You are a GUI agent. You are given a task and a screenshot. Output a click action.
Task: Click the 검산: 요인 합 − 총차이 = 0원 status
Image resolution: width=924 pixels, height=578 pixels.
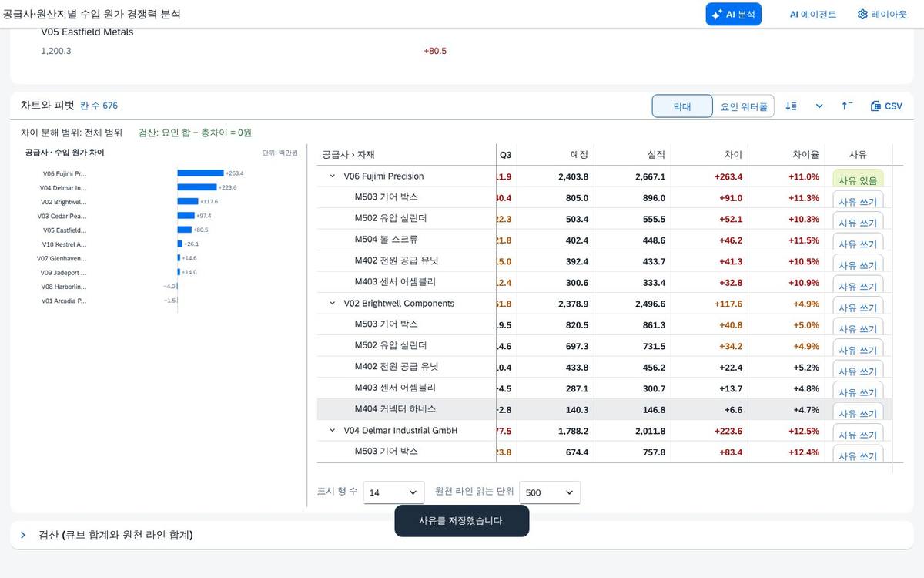click(x=195, y=133)
